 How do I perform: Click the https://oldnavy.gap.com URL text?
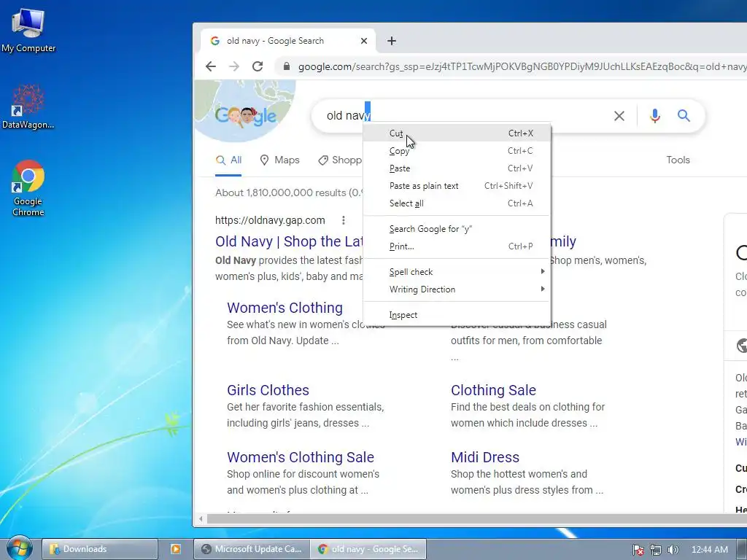pos(270,220)
